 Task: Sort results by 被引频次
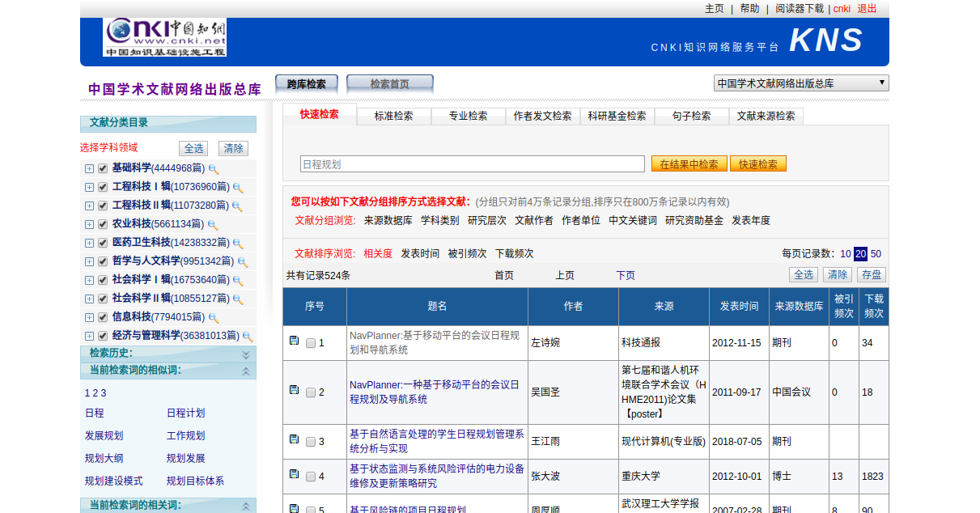pyautogui.click(x=467, y=253)
